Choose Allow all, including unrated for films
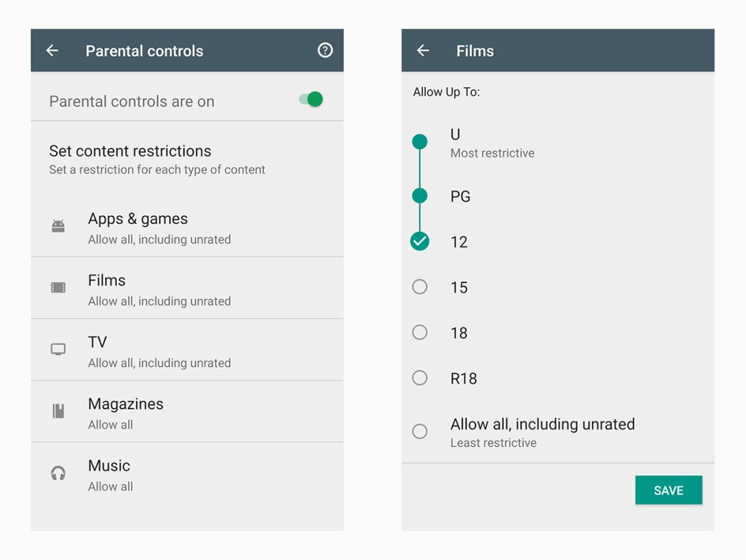 pos(419,431)
